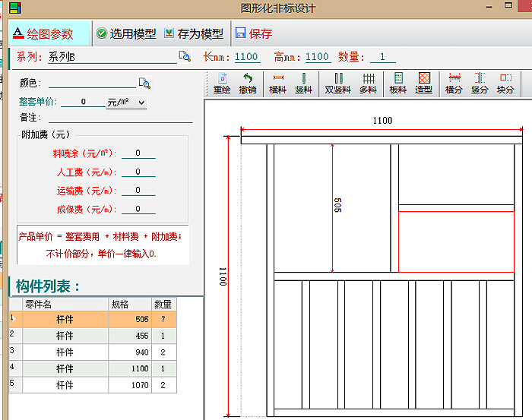This screenshot has width=532, height=420.
Task: Select the 造型 shape tool
Action: (x=424, y=84)
